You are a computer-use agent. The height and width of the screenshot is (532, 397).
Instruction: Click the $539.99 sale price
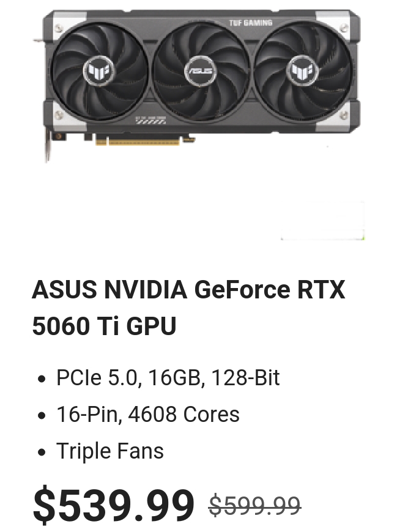114,505
